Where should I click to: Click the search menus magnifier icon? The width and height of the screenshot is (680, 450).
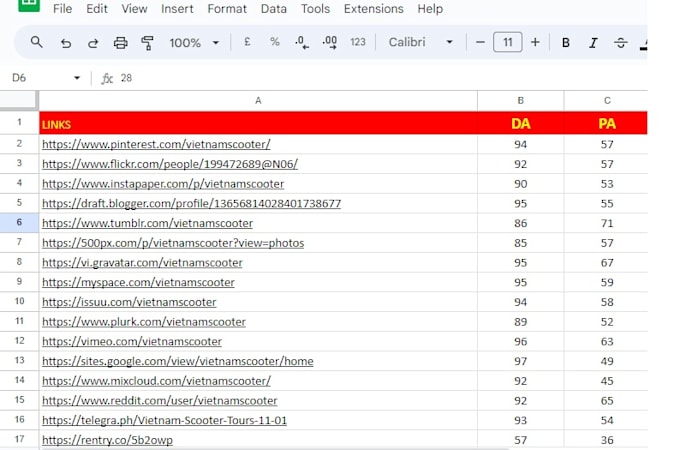[37, 42]
